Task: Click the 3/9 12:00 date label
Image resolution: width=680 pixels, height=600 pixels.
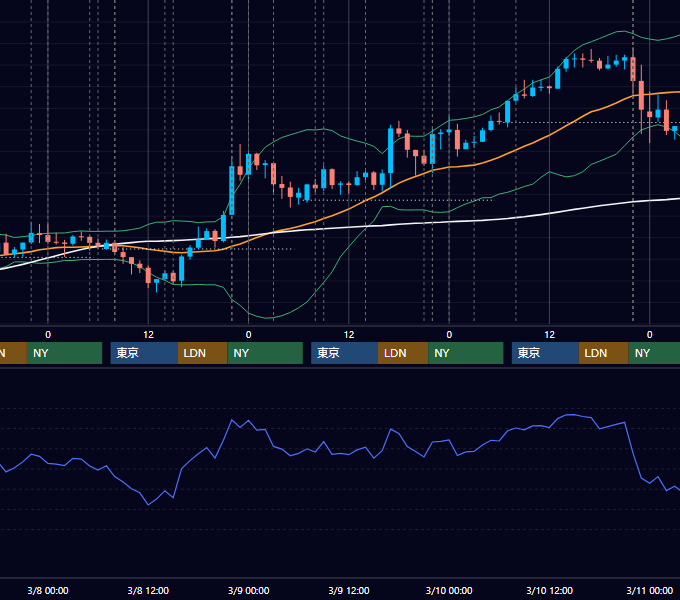Action: (x=349, y=590)
